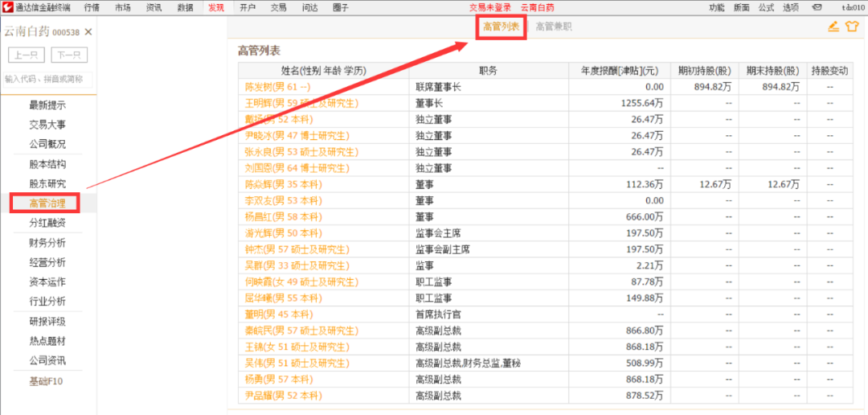Open the 选项 menu
Screen dimensions: 868x415
[x=791, y=8]
